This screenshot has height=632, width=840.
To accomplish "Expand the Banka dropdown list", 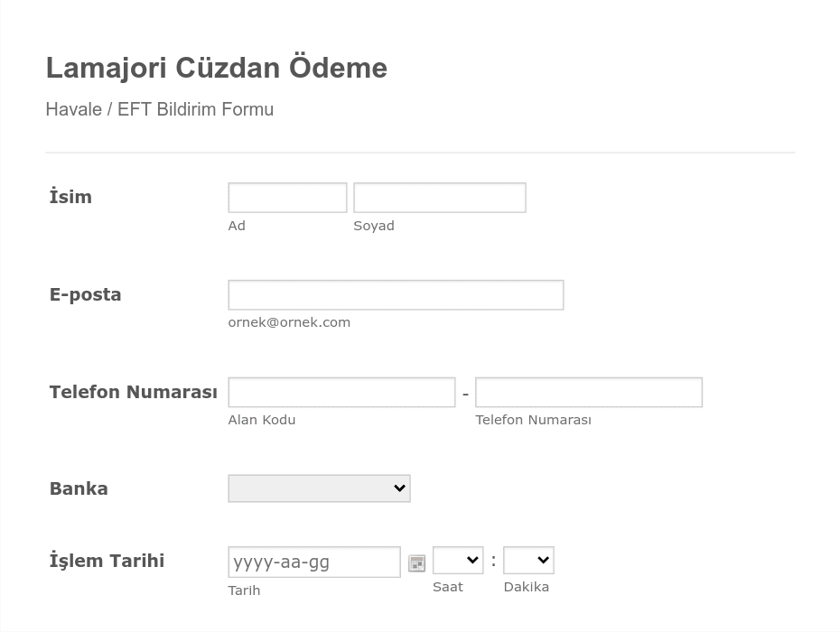I will point(319,488).
